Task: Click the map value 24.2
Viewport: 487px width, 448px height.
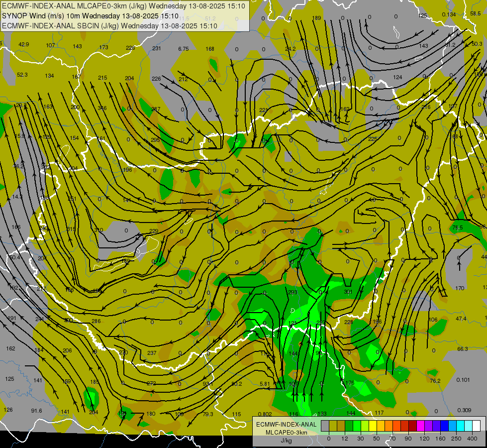Action: coord(291,48)
